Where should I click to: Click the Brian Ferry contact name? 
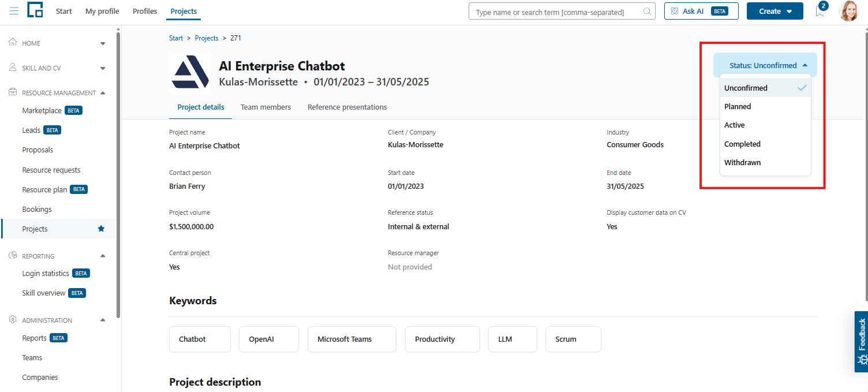click(x=187, y=186)
